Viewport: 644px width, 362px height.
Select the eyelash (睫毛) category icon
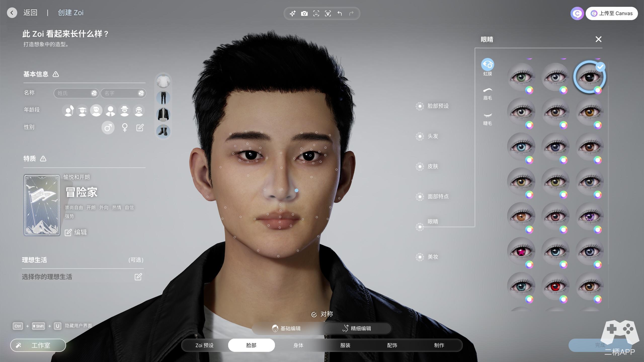pyautogui.click(x=487, y=116)
